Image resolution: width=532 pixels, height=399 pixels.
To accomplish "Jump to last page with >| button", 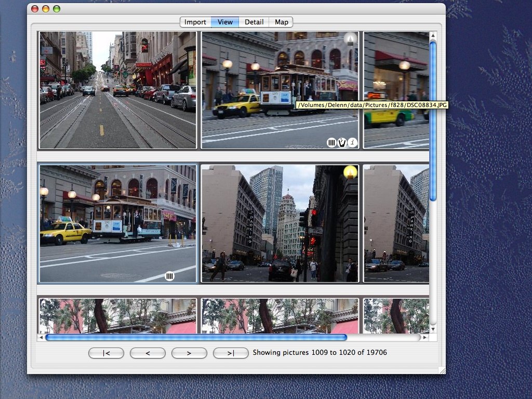I will pos(231,353).
